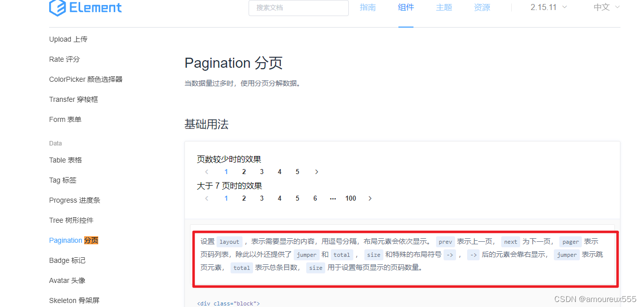This screenshot has height=307, width=644.
Task: Select the next-page arrow in first pagination demo
Action: click(x=316, y=172)
